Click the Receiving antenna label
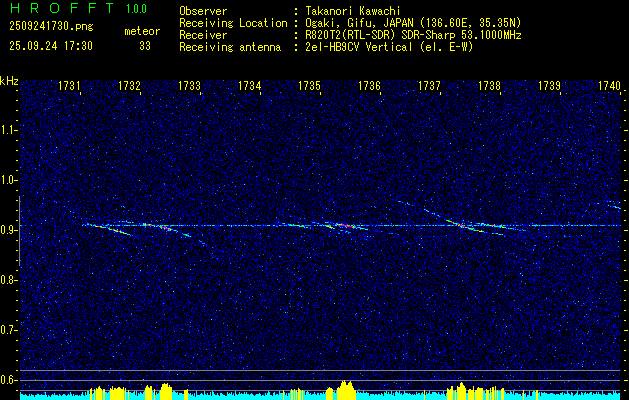The width and height of the screenshot is (629, 400). (230, 47)
